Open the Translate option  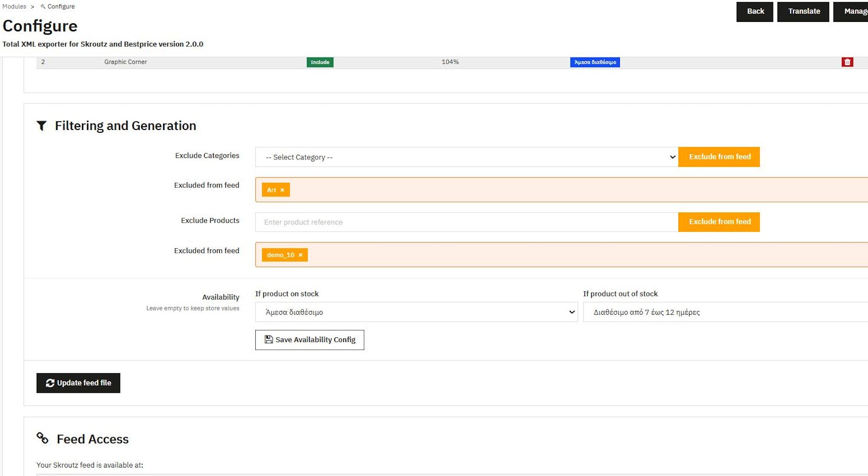[803, 12]
